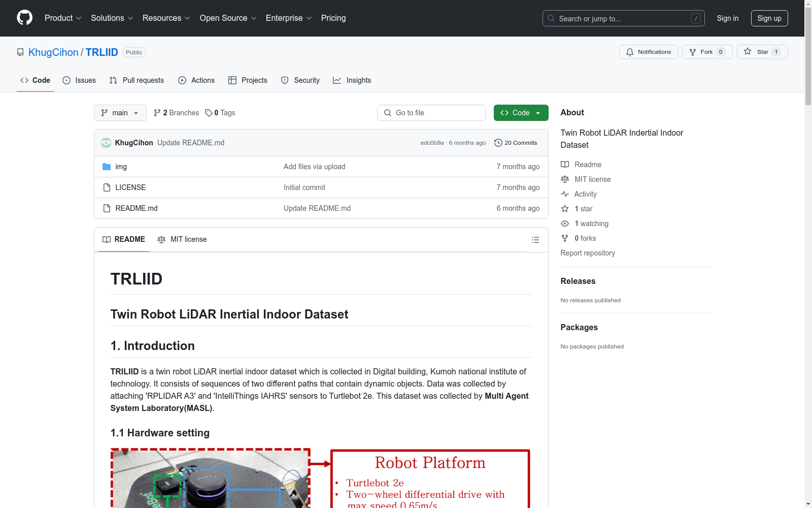This screenshot has width=812, height=508.
Task: View the 1 watching link
Action: pyautogui.click(x=585, y=224)
